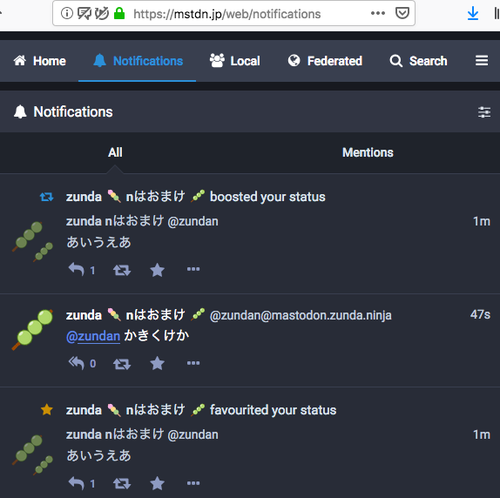
Task: Open the hamburger menu in navigation bar
Action: (482, 61)
